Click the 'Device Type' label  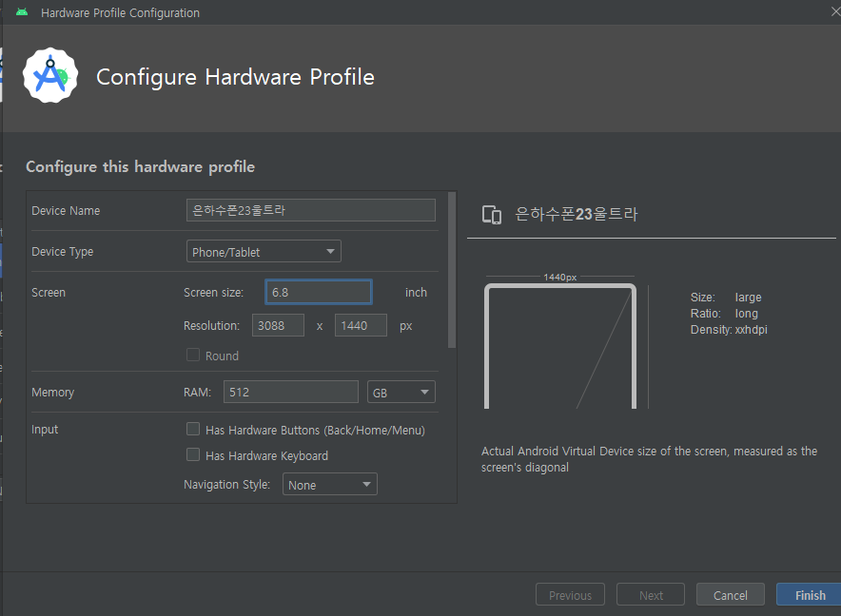click(x=62, y=252)
